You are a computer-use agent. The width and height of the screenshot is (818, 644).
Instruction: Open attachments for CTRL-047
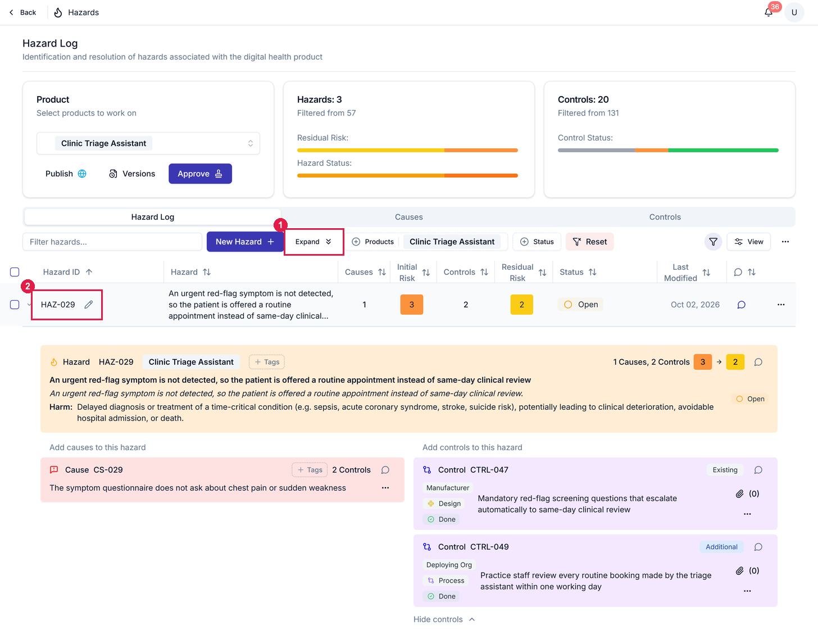(747, 494)
